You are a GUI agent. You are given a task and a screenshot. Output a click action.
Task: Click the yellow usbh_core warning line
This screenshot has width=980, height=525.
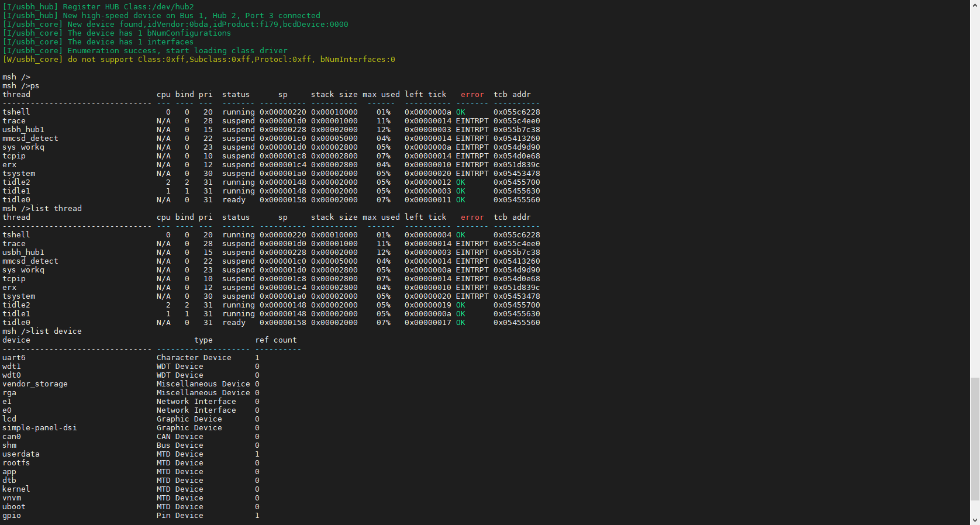[199, 59]
